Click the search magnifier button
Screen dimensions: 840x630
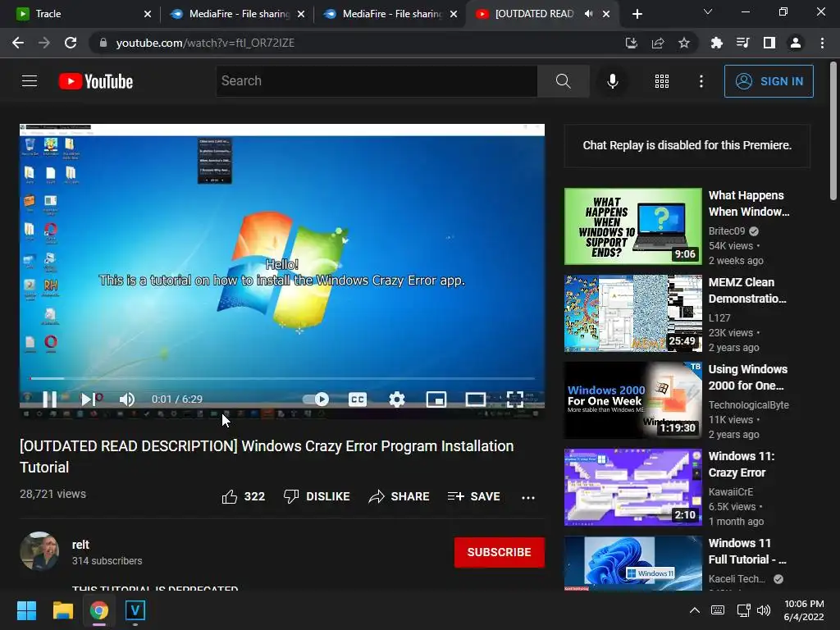tap(563, 81)
